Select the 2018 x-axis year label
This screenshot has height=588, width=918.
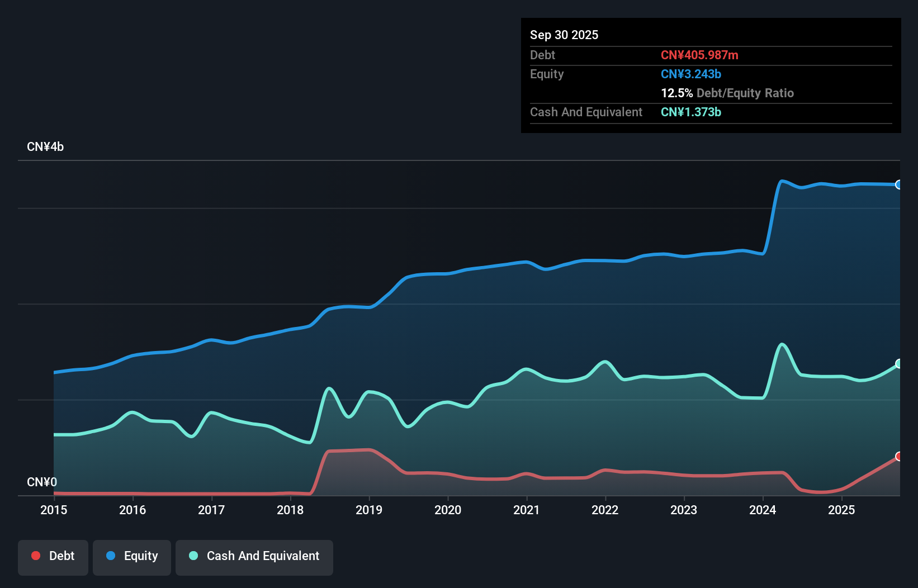[290, 510]
